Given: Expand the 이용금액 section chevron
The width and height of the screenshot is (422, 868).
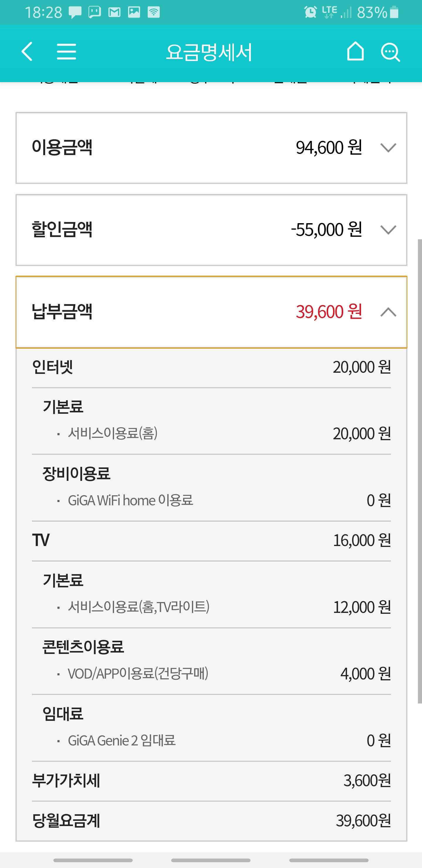Looking at the screenshot, I should click(388, 148).
